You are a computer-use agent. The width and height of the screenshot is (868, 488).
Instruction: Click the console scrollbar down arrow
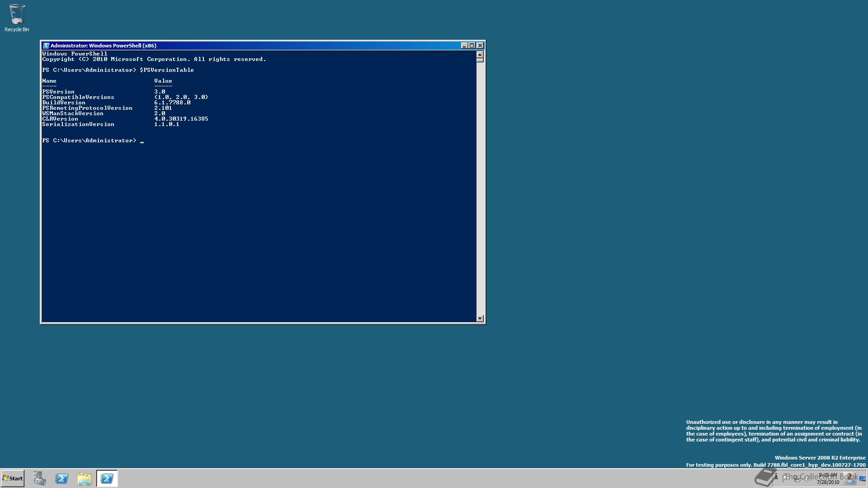480,319
